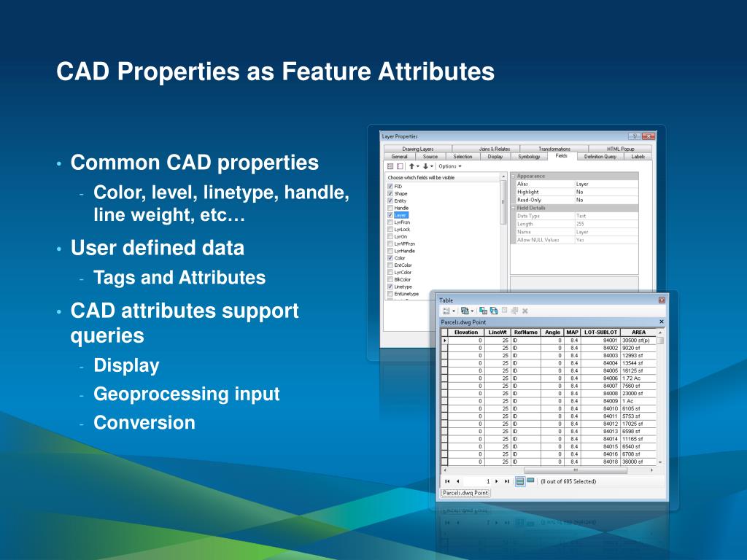Check the LyrOn field checkbox
747x560 pixels.
pos(390,236)
